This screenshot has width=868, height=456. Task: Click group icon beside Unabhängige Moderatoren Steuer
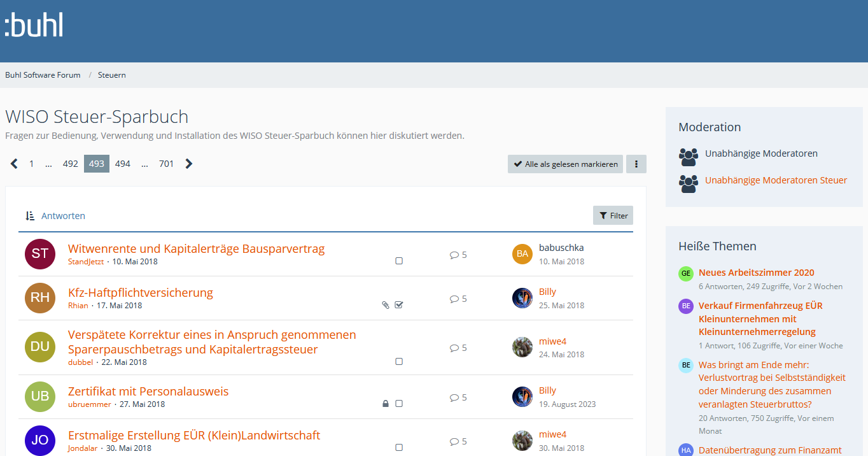689,183
